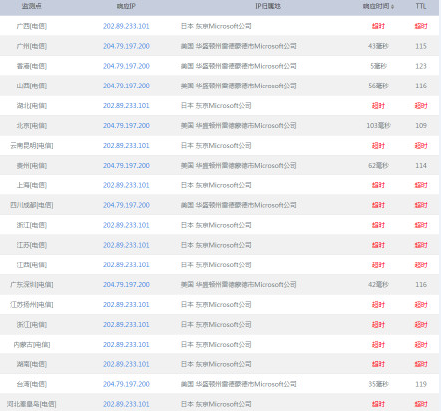Open IP 204.79.197.200 in the 广东深圳 row
The image size is (441, 411).
tap(126, 285)
